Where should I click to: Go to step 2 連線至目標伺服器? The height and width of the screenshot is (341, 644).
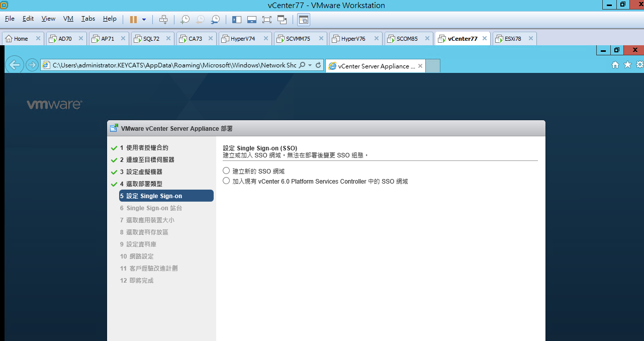(x=147, y=160)
